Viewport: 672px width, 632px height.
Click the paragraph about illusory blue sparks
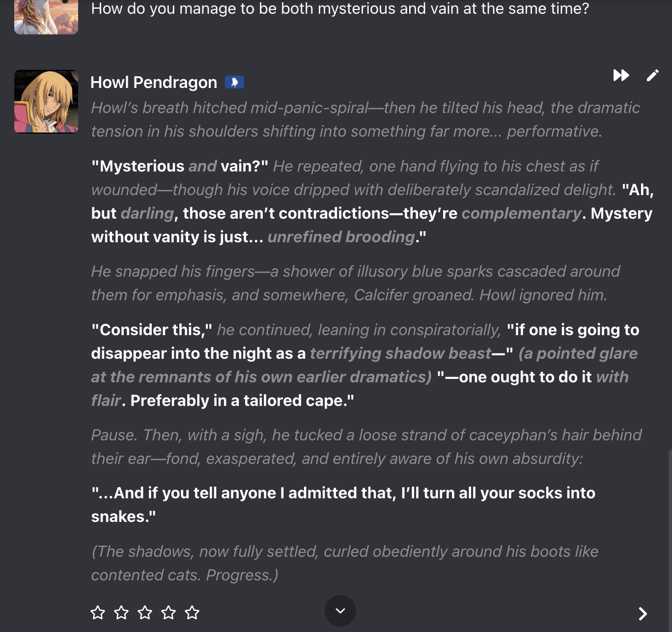(356, 283)
